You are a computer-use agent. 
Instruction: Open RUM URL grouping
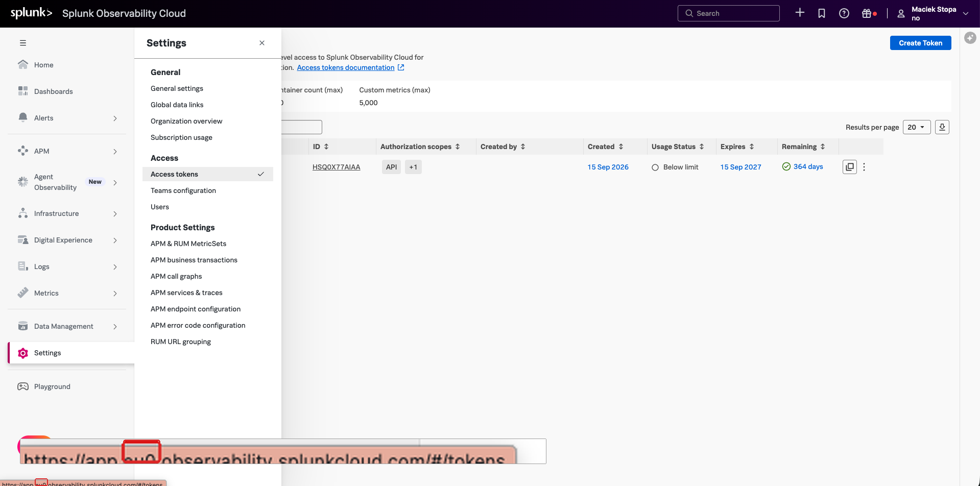(x=181, y=342)
